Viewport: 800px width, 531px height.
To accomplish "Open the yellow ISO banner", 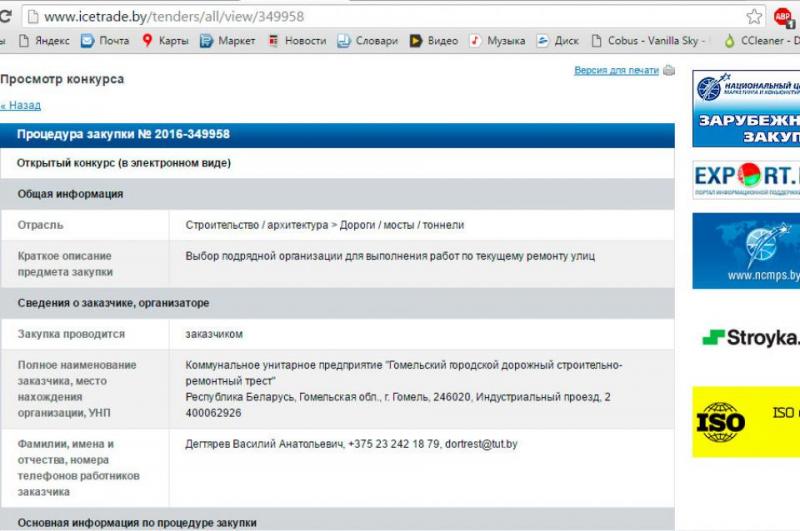I will [746, 422].
